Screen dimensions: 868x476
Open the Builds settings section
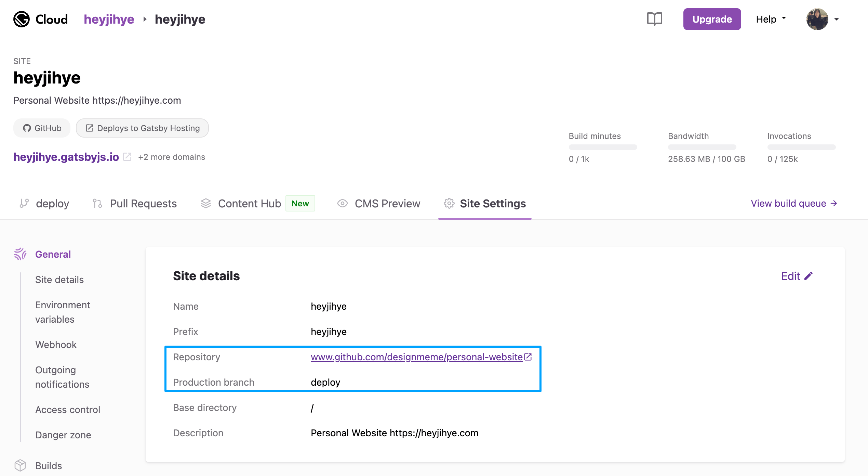[49, 466]
